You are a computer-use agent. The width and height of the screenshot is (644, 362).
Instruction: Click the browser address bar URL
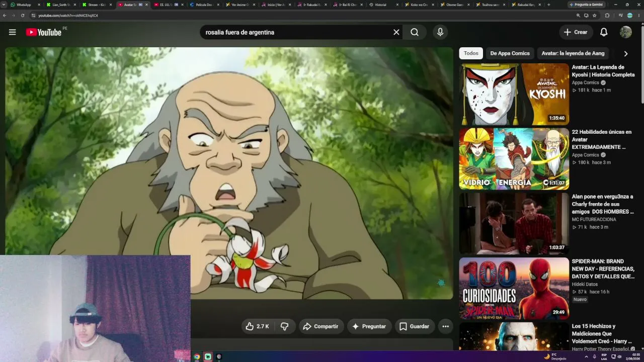(x=68, y=16)
